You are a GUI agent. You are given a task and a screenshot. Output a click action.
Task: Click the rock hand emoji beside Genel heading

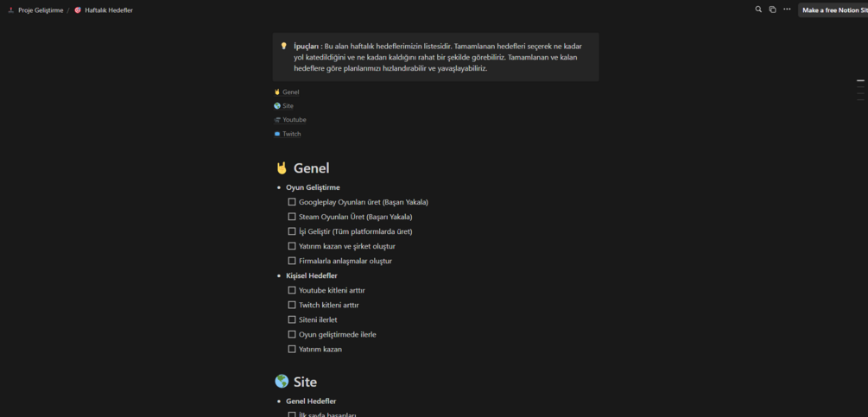coord(282,168)
